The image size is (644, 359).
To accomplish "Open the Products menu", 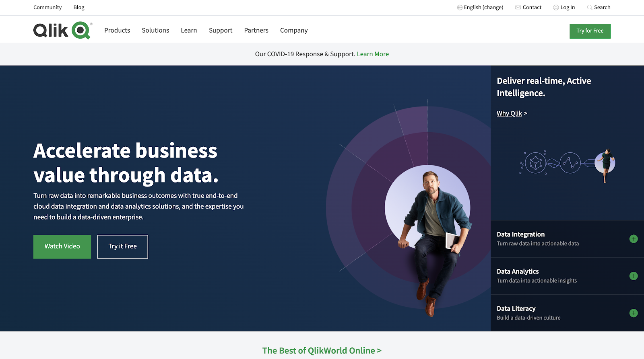I will tap(117, 30).
